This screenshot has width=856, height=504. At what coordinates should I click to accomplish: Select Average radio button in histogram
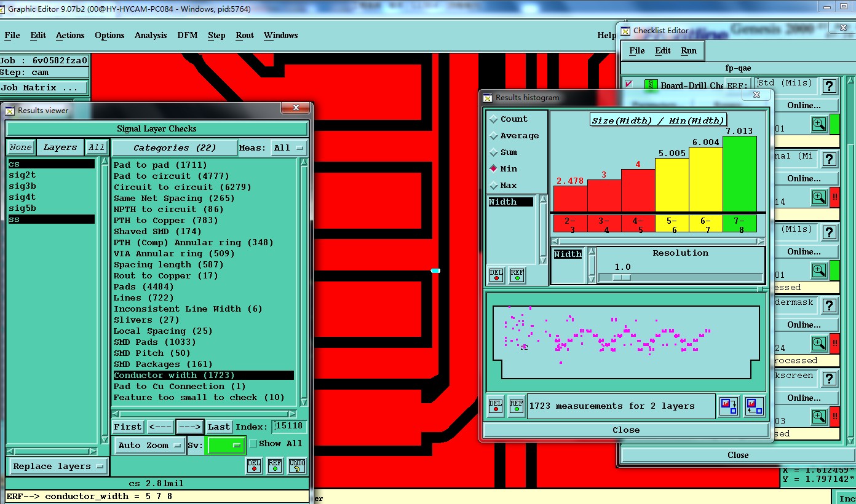494,136
